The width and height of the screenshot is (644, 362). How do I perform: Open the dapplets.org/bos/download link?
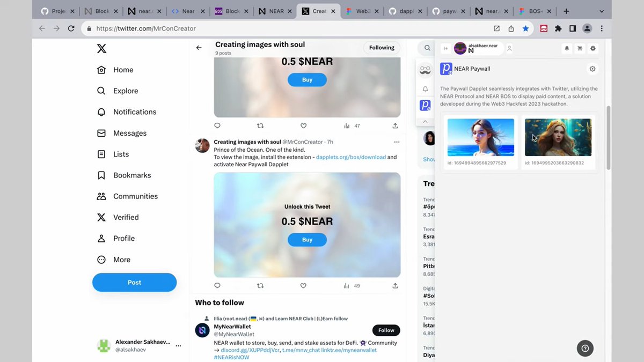click(351, 157)
